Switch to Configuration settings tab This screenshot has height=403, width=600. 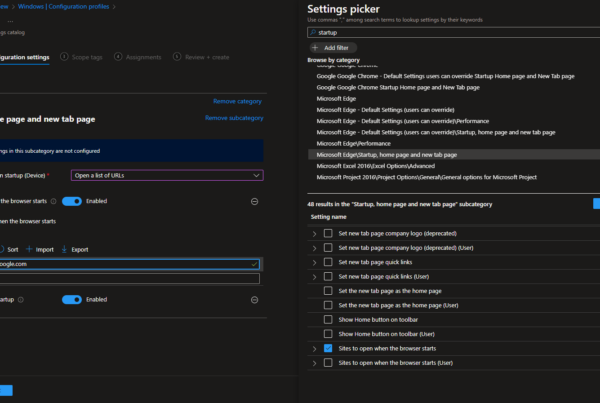(x=24, y=57)
